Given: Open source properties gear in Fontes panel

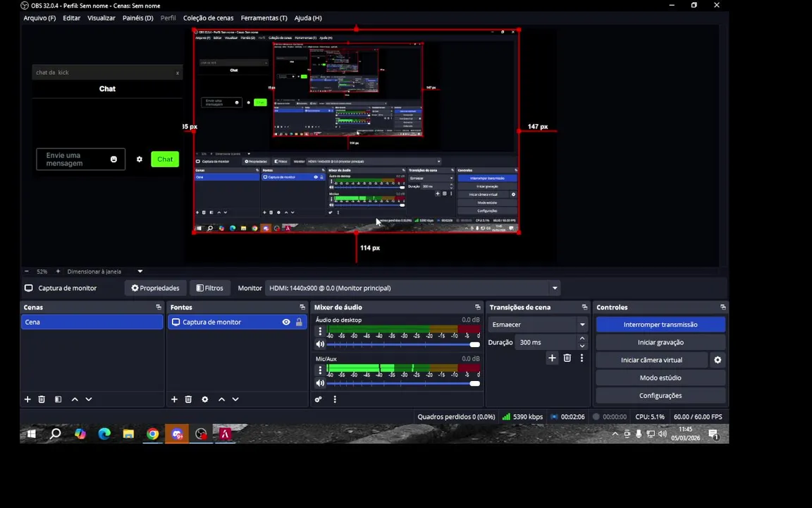Looking at the screenshot, I should [x=205, y=399].
